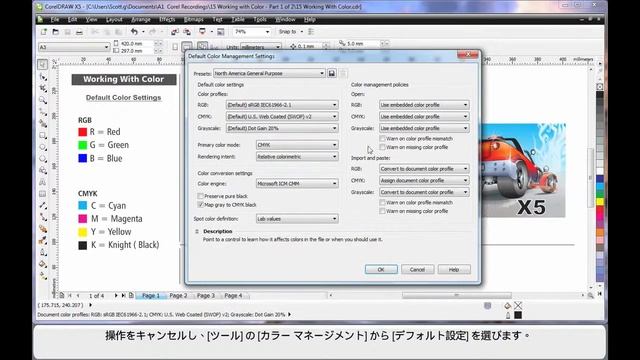
Task: Pick the yellow swatch in the color palette
Action: [x=600, y=202]
